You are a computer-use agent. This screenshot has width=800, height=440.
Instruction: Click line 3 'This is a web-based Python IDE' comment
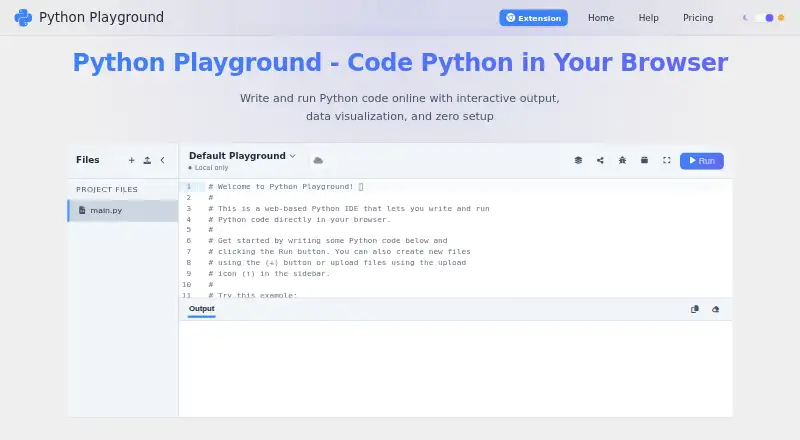point(348,209)
